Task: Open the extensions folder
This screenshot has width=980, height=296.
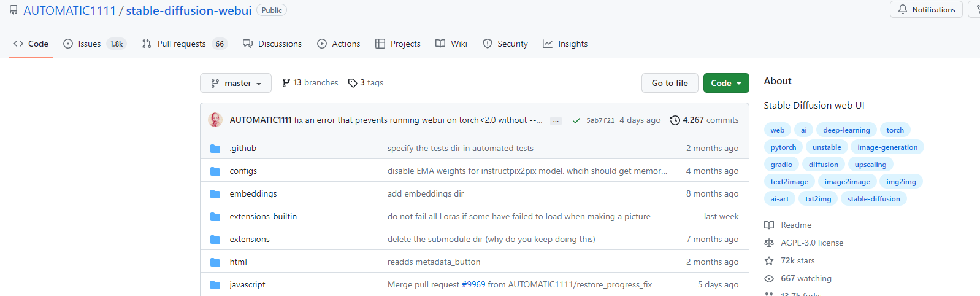Action: 250,239
